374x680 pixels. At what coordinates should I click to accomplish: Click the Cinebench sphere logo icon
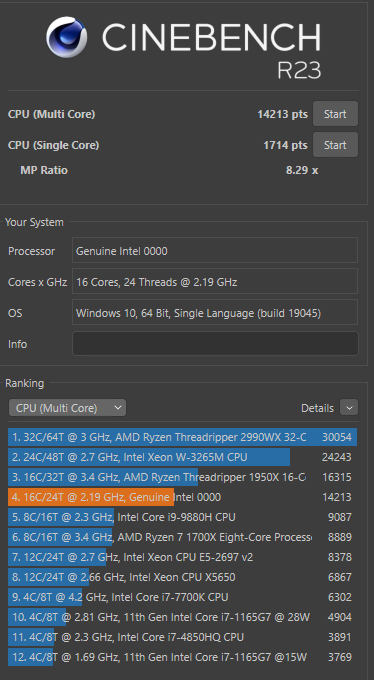[66, 37]
